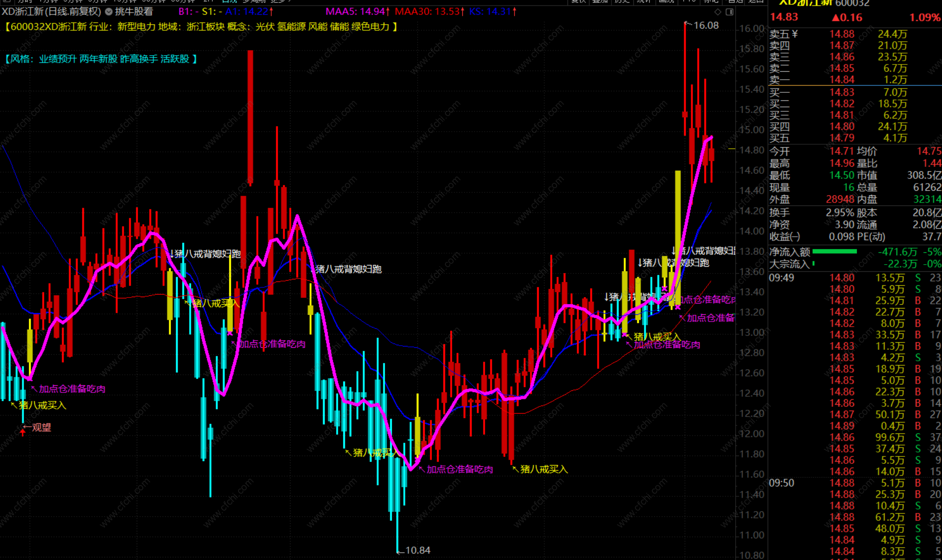Click the ¥ icon next to 卖五

coord(795,34)
